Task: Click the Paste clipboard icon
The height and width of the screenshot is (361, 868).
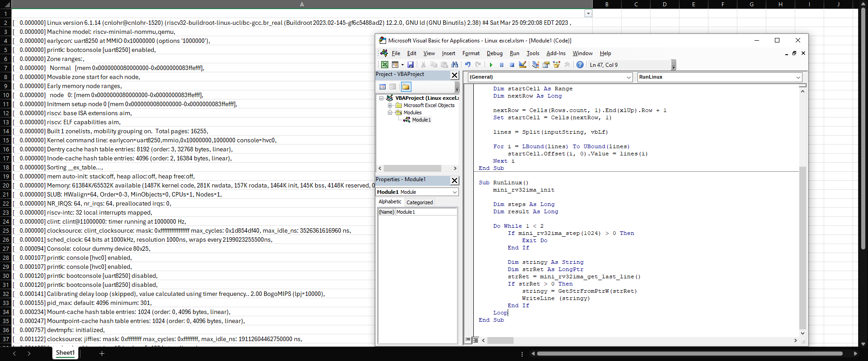Action: point(444,65)
